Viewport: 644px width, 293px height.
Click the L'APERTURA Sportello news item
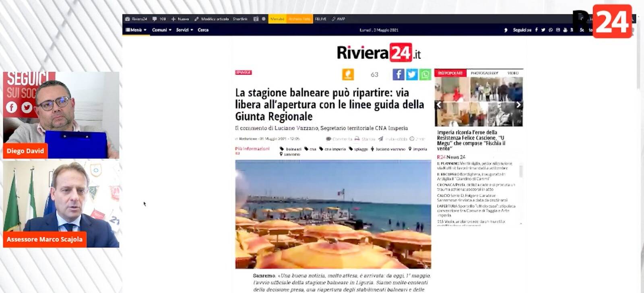click(476, 210)
